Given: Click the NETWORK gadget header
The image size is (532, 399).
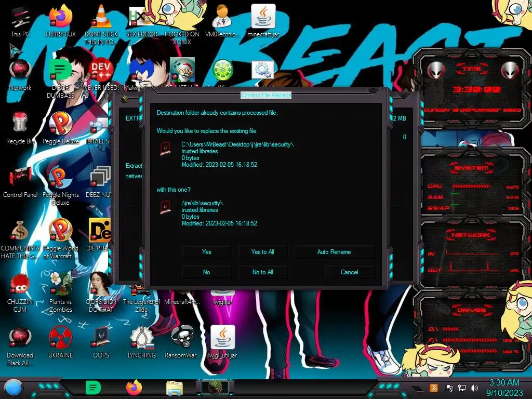Looking at the screenshot, I should click(x=471, y=235).
